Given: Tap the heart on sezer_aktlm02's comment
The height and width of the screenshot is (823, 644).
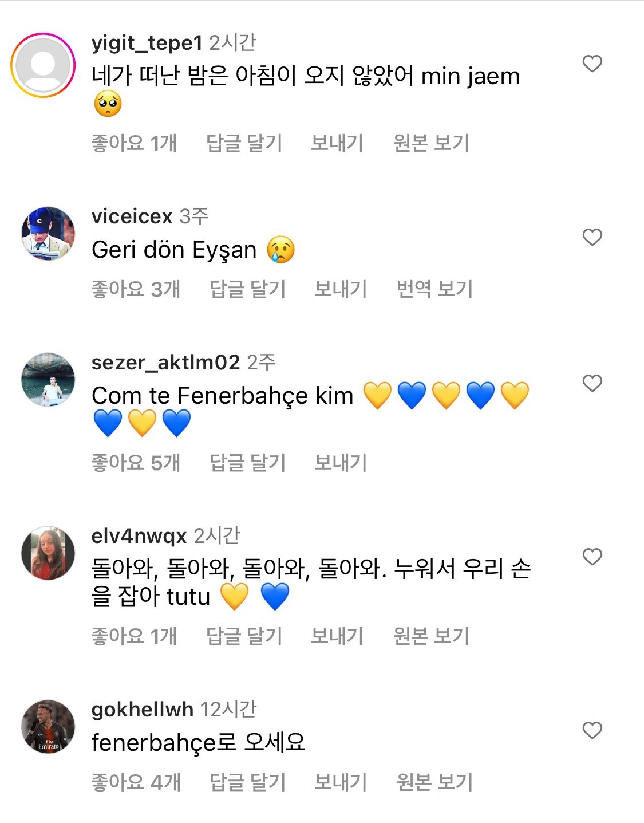Looking at the screenshot, I should (x=592, y=383).
